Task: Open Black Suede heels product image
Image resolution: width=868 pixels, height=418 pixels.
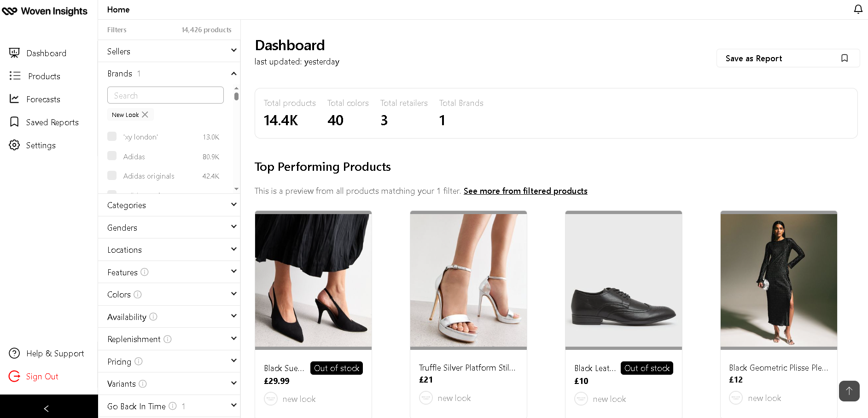Action: point(313,280)
